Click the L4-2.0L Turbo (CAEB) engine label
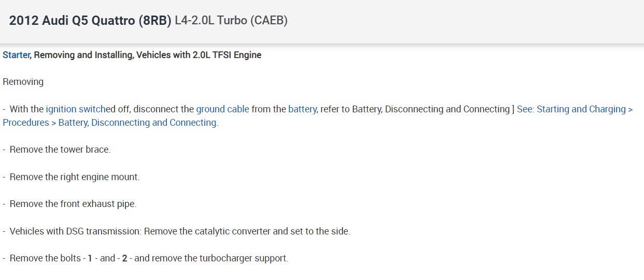644x280 pixels. click(x=231, y=21)
